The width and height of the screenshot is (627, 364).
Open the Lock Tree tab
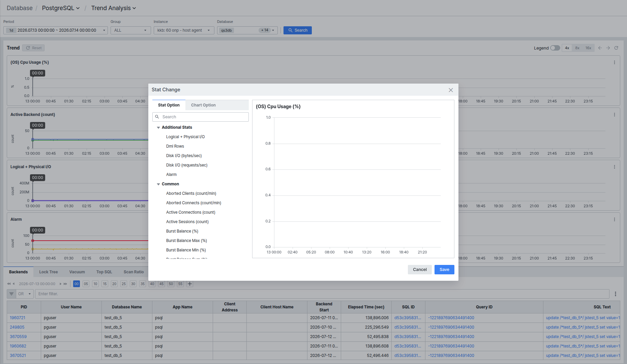(x=49, y=272)
